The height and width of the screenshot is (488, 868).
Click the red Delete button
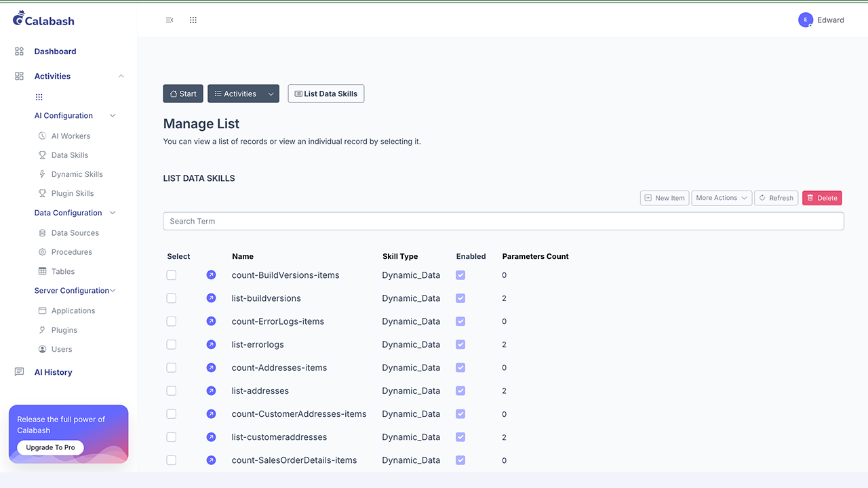[x=822, y=198]
